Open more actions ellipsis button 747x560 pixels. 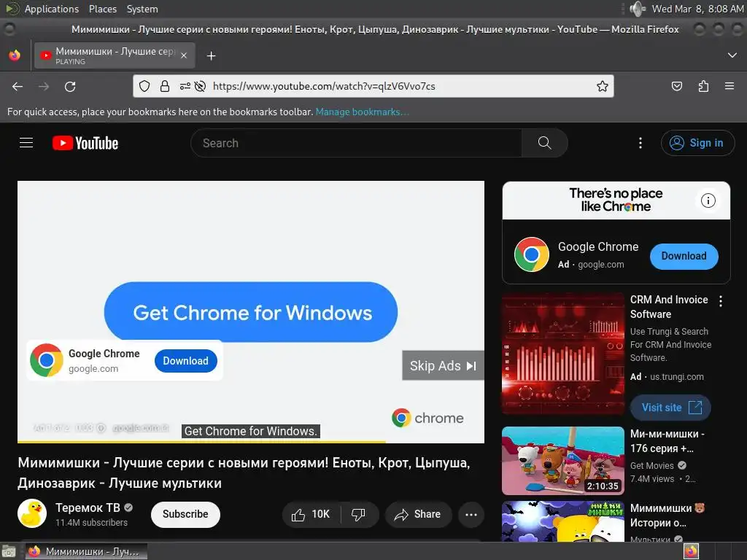click(x=471, y=514)
